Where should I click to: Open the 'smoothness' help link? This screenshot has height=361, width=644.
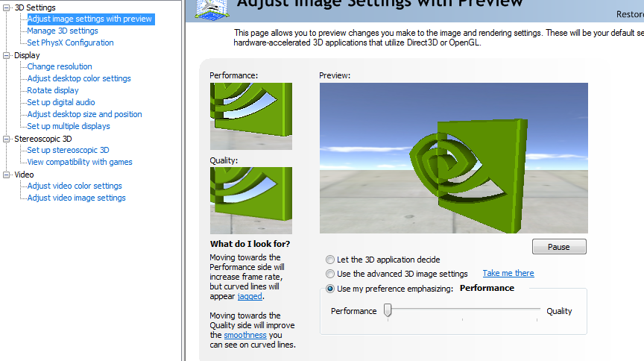pyautogui.click(x=245, y=335)
